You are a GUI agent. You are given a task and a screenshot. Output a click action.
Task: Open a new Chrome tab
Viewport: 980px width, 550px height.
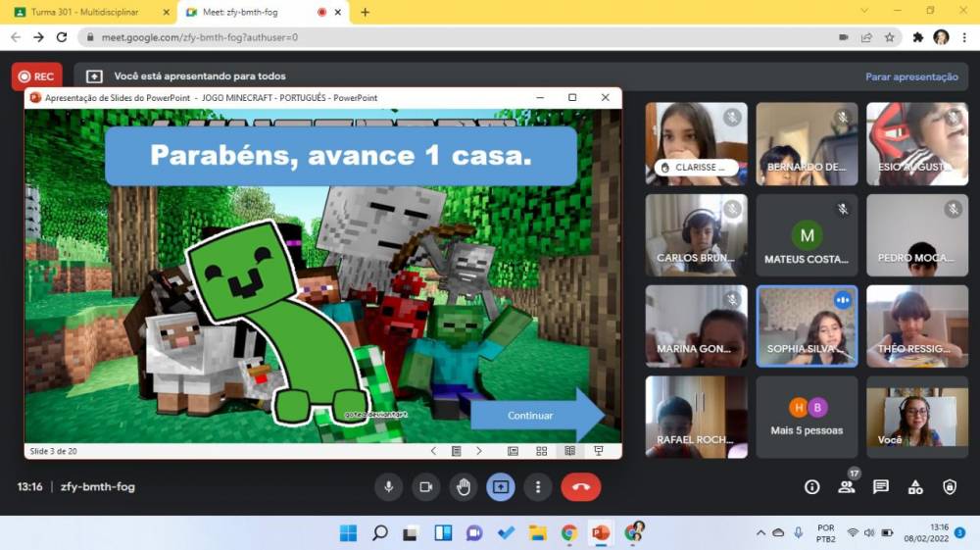(366, 12)
